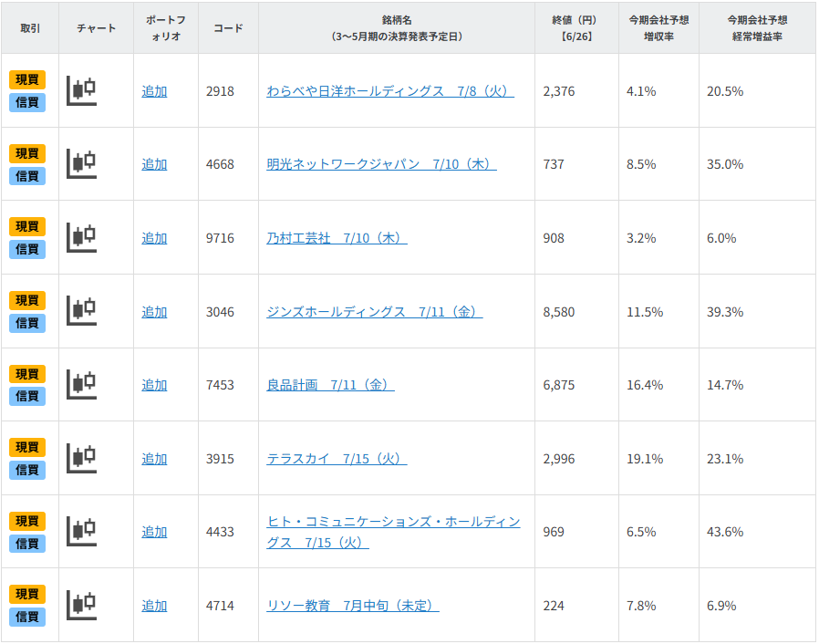
Task: Add リソー教育 to portfolio via 追加
Action: [154, 606]
